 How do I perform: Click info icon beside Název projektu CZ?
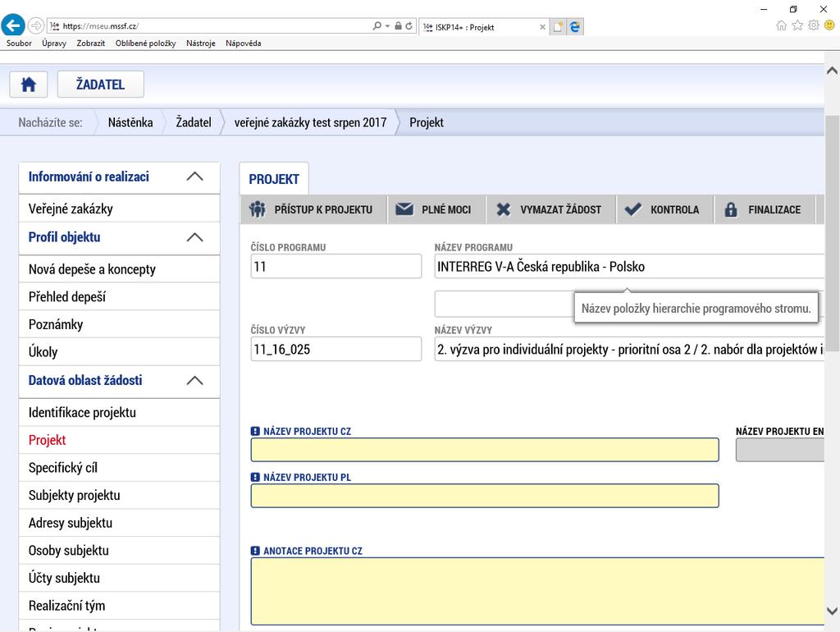[x=256, y=431]
